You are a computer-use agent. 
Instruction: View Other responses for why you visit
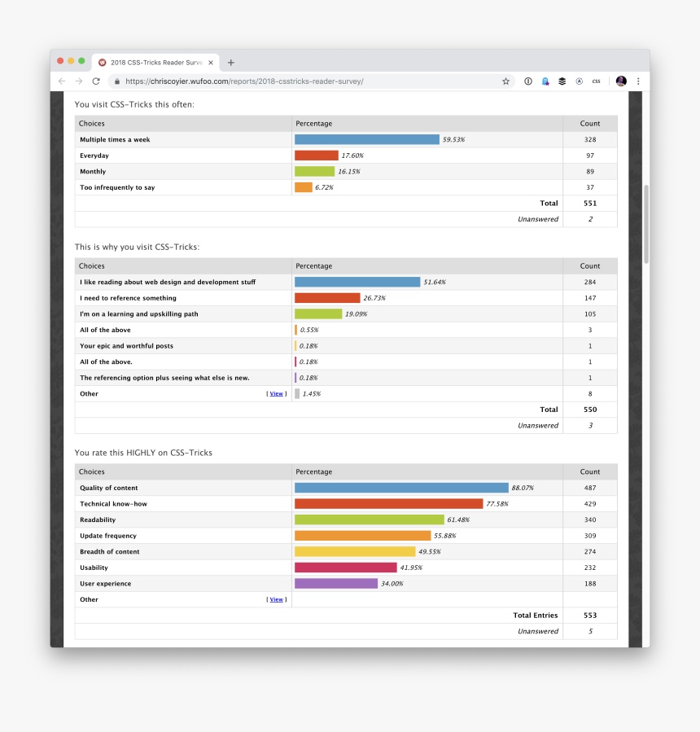pyautogui.click(x=277, y=394)
